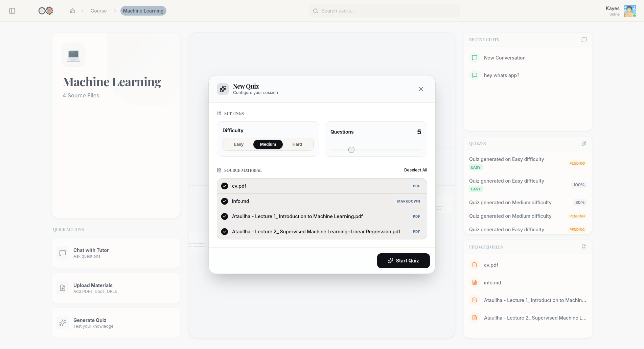644x349 pixels.
Task: Uncheck cv.pdf source material
Action: (x=225, y=186)
